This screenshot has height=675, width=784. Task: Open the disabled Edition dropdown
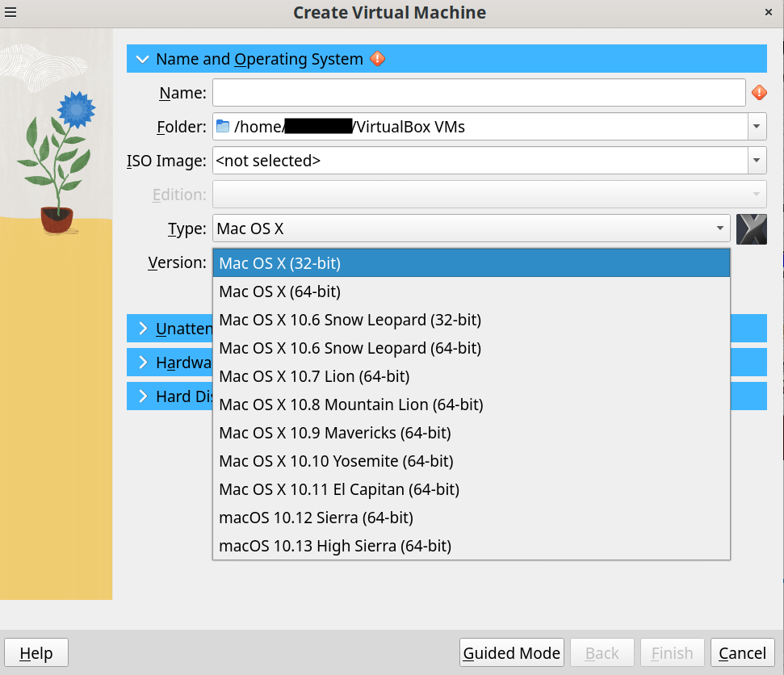tap(489, 195)
